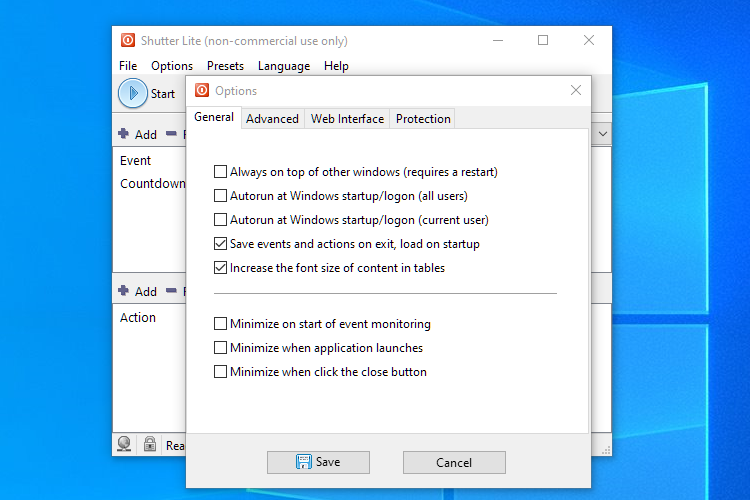Viewport: 750px width, 500px height.
Task: Open the Language menu
Action: point(284,66)
